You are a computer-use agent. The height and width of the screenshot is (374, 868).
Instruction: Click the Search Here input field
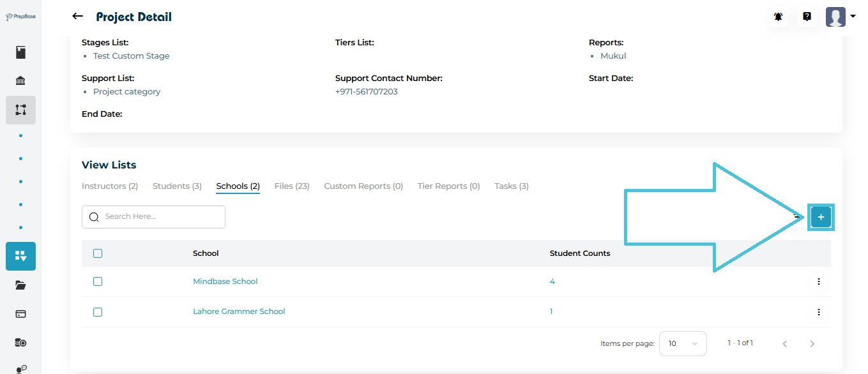[160, 217]
